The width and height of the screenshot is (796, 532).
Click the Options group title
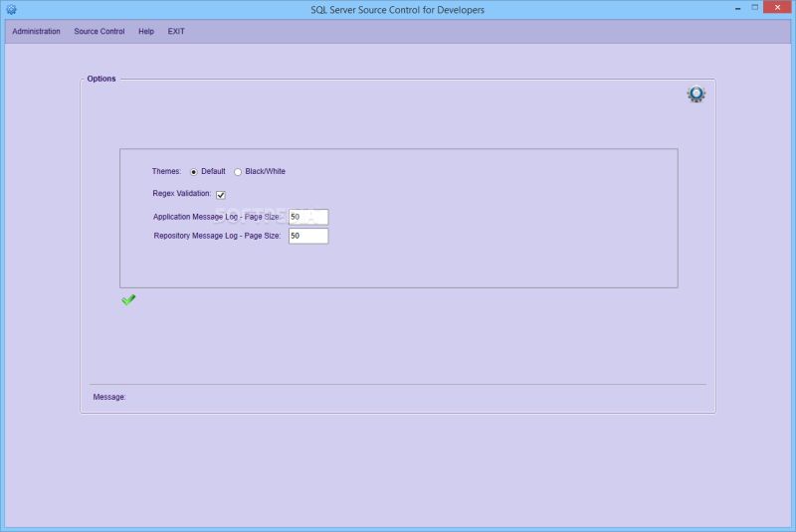click(101, 79)
